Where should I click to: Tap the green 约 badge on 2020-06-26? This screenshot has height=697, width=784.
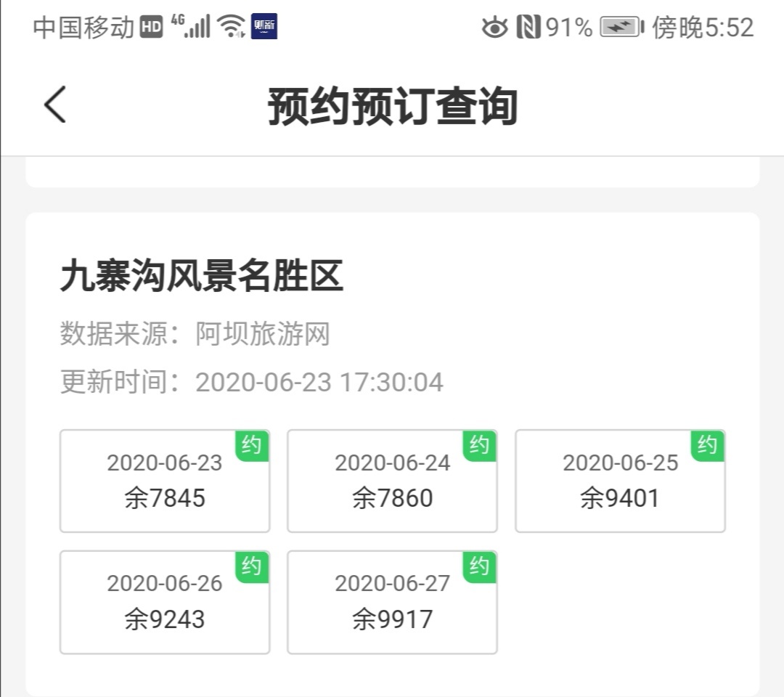click(x=251, y=566)
